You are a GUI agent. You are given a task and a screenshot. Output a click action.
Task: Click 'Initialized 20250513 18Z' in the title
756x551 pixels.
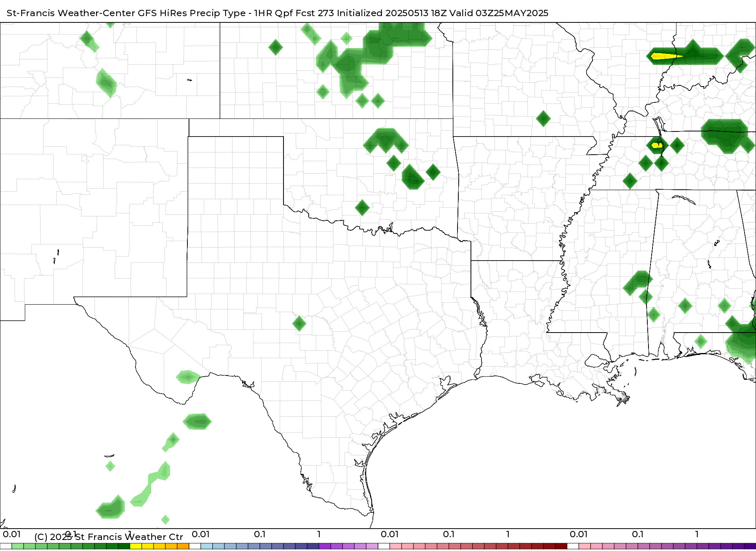click(392, 13)
